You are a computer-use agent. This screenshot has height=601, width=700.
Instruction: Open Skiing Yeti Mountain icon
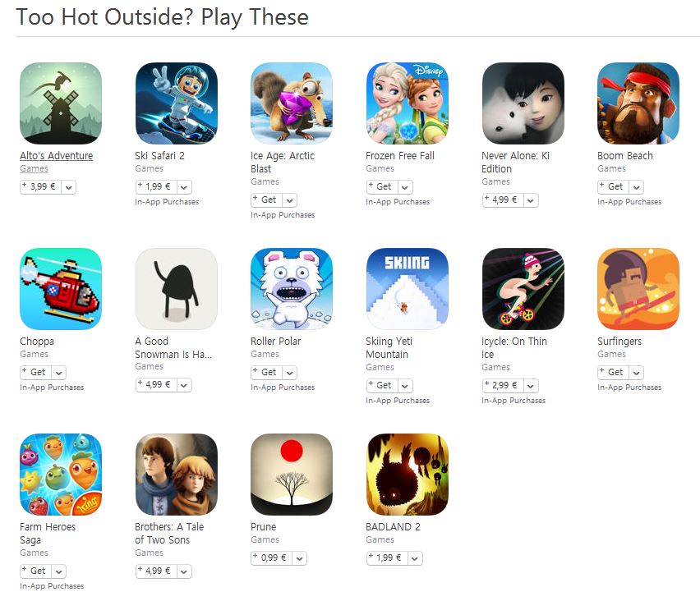click(x=408, y=289)
